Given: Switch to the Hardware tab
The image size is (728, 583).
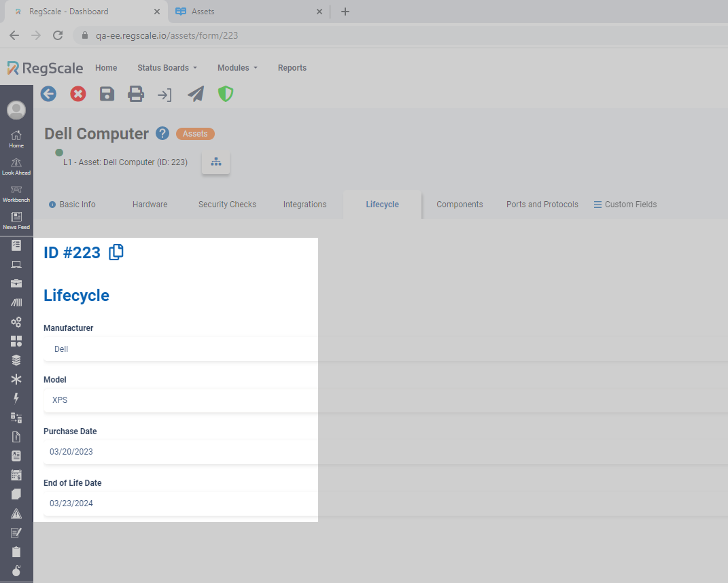Looking at the screenshot, I should tap(150, 205).
